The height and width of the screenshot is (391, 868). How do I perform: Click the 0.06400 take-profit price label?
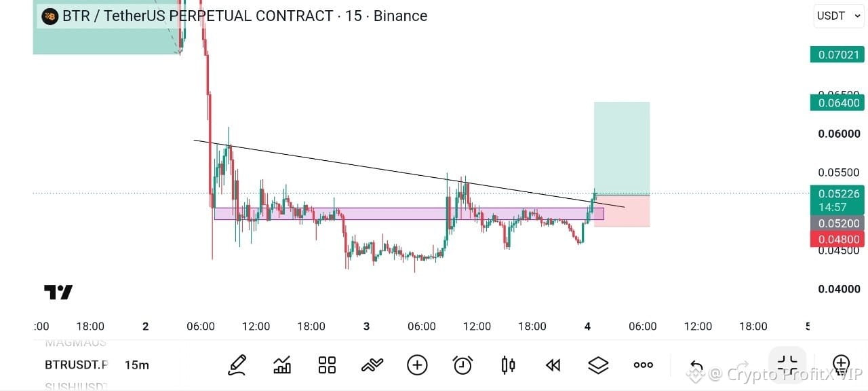click(x=837, y=103)
